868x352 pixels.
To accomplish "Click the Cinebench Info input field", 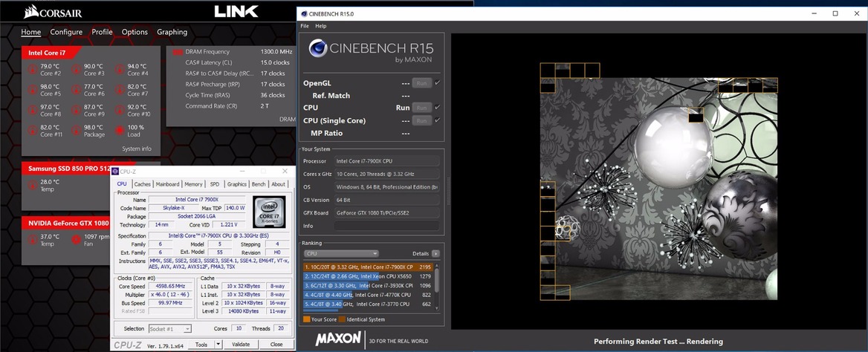I will (x=386, y=226).
